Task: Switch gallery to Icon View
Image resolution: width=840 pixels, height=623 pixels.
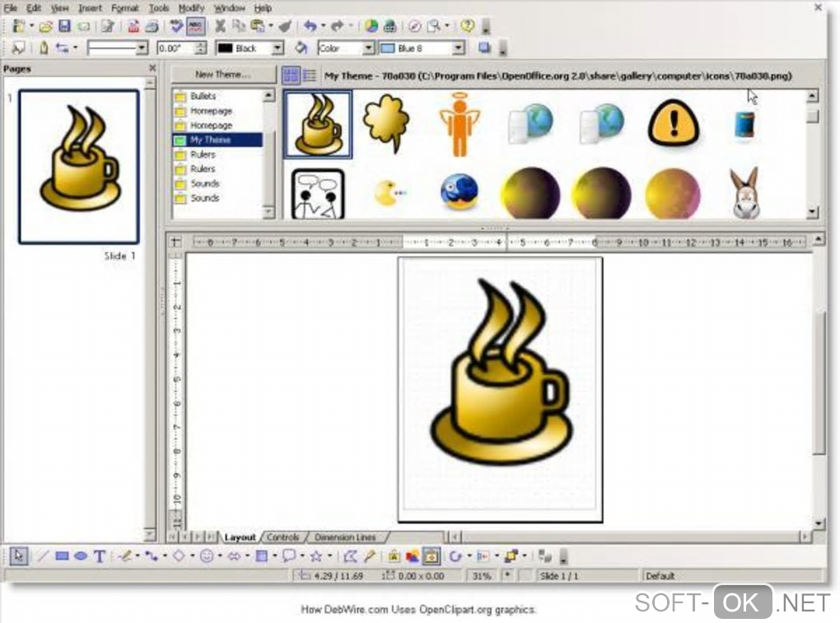Action: [291, 75]
